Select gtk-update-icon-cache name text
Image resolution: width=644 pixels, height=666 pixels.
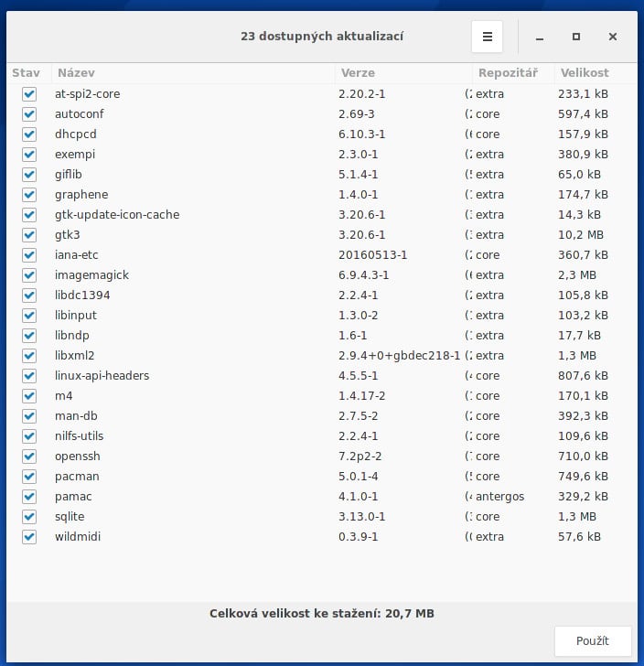[117, 214]
